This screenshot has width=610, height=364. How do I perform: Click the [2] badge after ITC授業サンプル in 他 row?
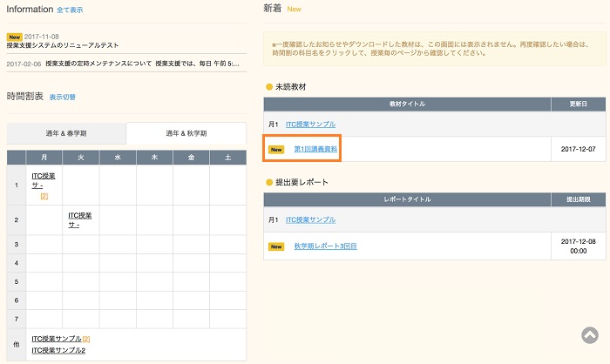pyautogui.click(x=87, y=338)
